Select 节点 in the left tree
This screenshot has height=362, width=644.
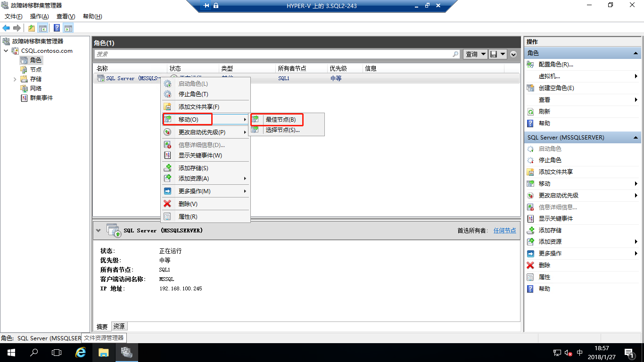[x=36, y=69]
